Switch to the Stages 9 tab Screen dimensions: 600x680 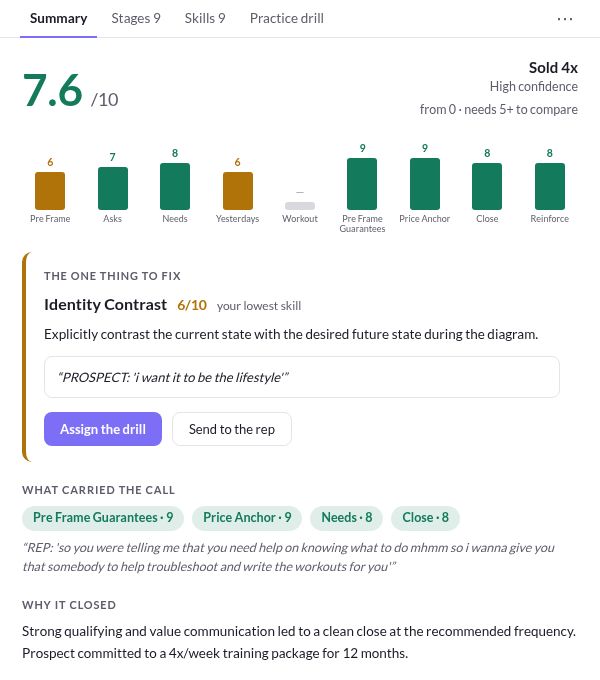click(136, 18)
